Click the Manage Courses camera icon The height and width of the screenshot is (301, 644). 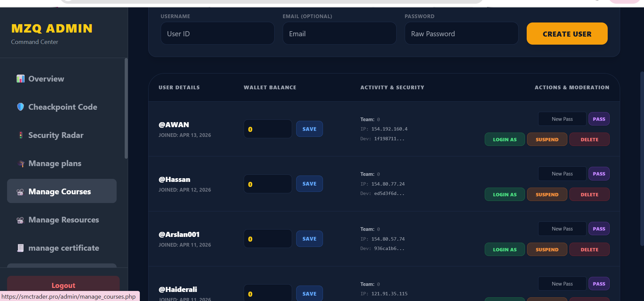pos(20,192)
